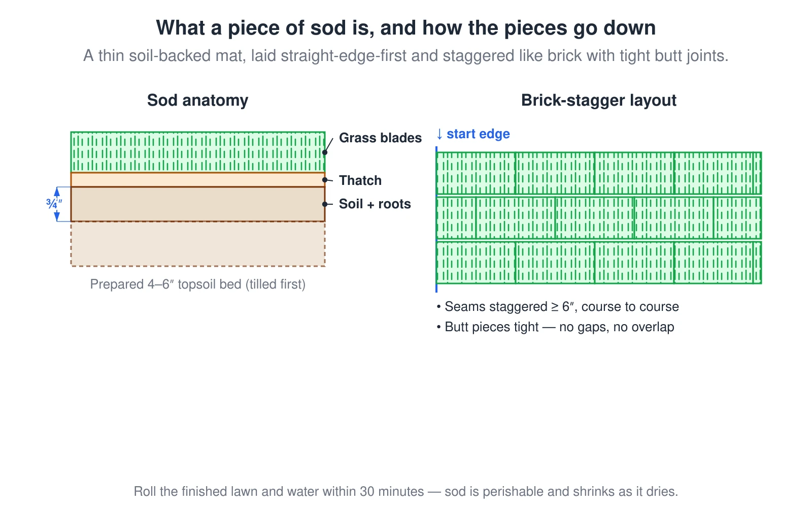
Task: Click the dashed prepared topsoil bed rectangle
Action: pos(198,244)
